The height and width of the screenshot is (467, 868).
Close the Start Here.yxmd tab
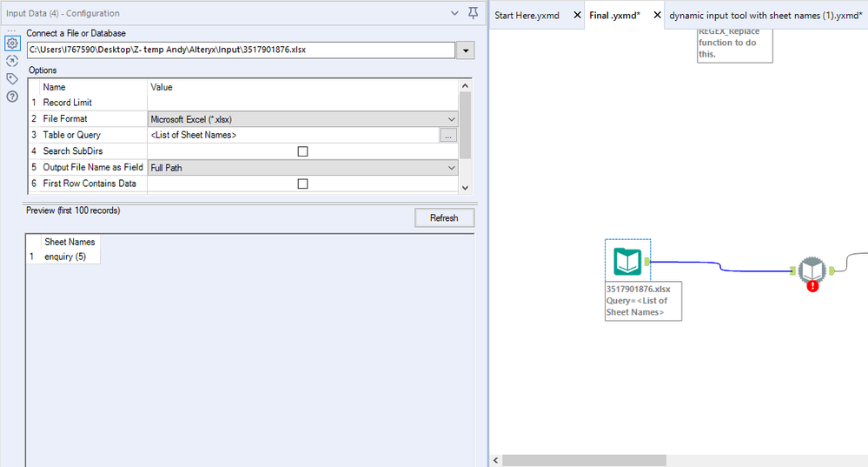577,15
